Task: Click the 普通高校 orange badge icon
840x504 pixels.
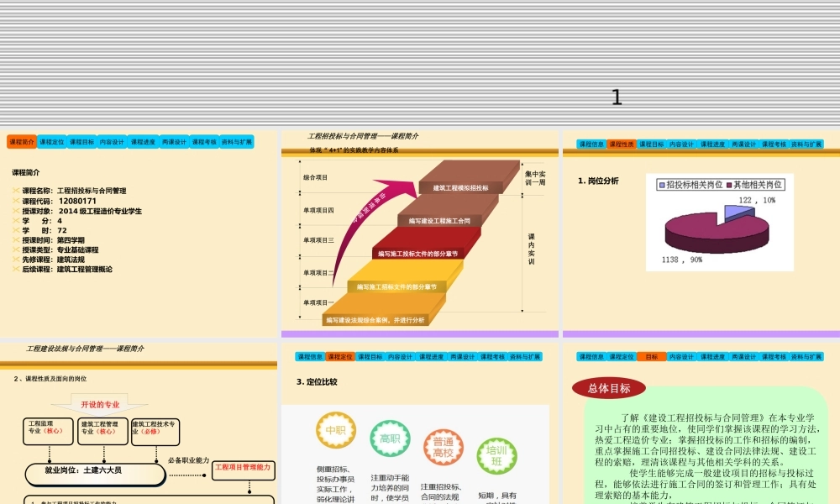Action: click(443, 447)
